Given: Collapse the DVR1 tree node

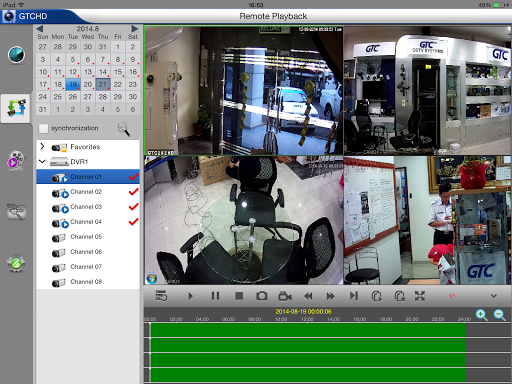Looking at the screenshot, I should point(42,161).
